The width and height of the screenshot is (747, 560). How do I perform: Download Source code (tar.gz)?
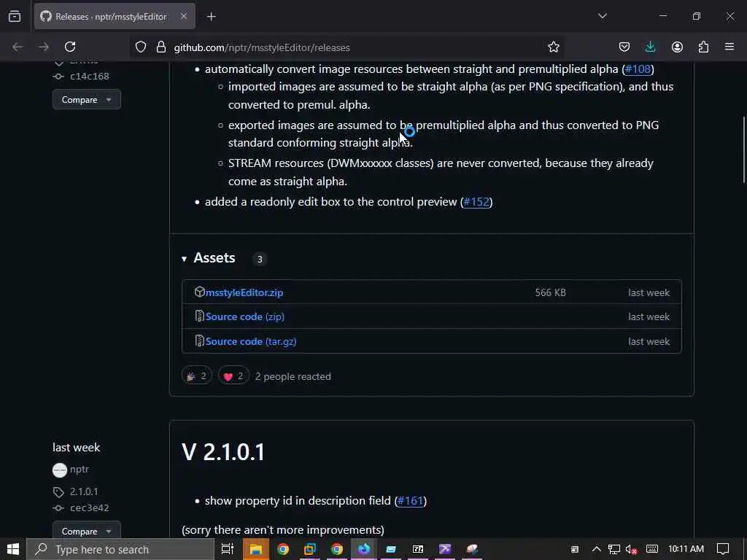coord(251,341)
